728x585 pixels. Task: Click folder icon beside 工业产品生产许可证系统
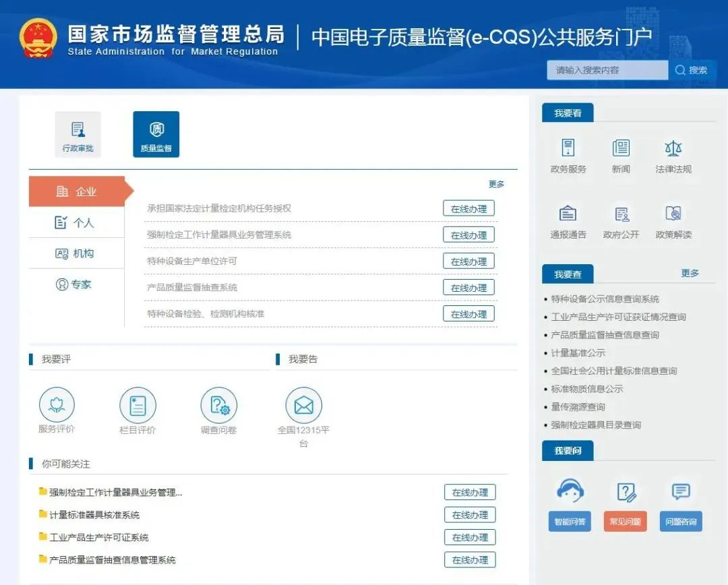(43, 536)
